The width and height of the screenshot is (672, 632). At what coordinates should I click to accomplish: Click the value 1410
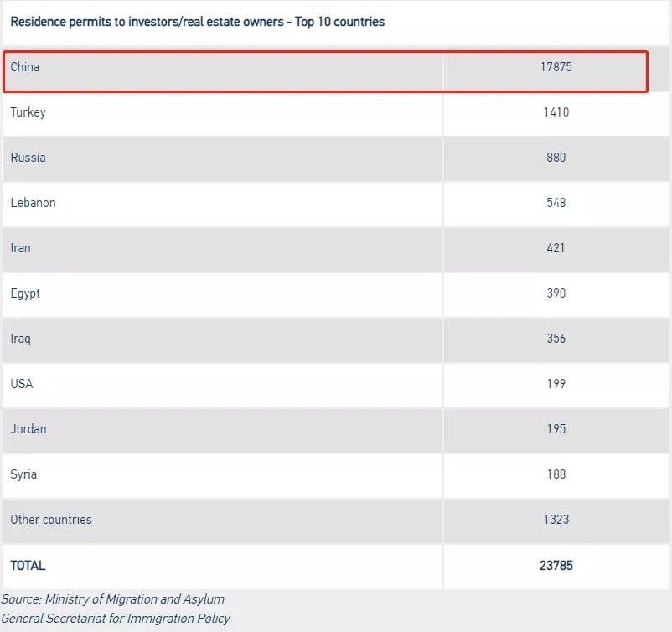(x=556, y=112)
